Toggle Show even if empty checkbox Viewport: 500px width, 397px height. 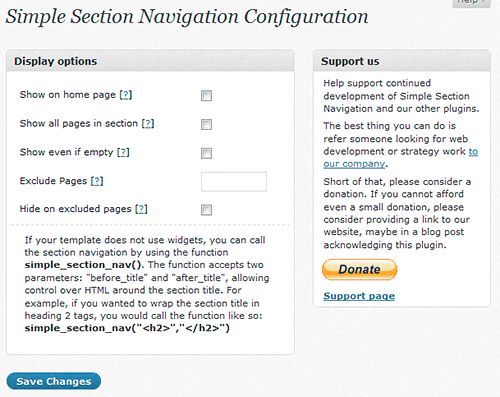click(x=206, y=153)
